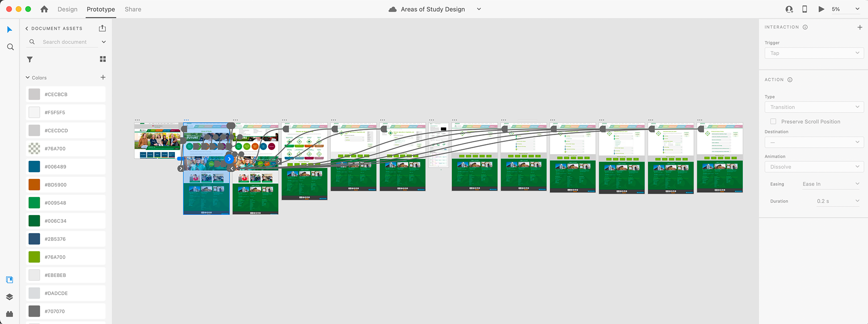This screenshot has height=324, width=868.
Task: Open the Destination dropdown
Action: (x=814, y=142)
